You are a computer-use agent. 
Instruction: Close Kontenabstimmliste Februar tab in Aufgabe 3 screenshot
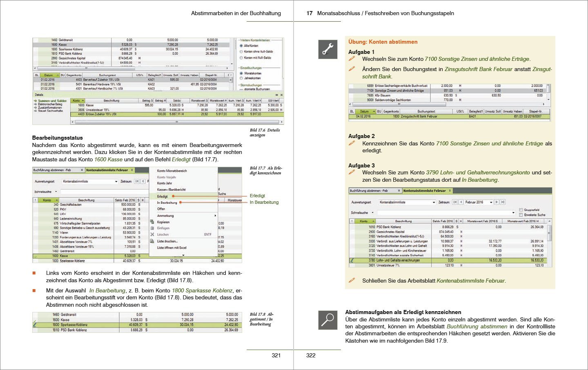(x=450, y=191)
